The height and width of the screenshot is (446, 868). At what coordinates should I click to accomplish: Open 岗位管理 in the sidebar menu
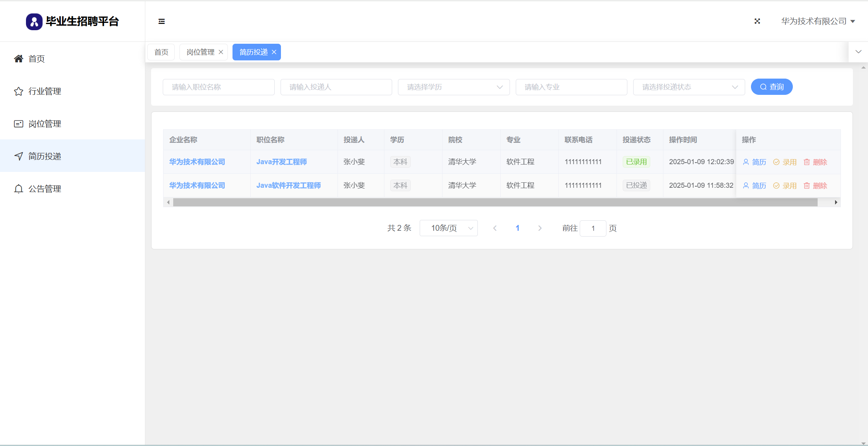pyautogui.click(x=45, y=124)
